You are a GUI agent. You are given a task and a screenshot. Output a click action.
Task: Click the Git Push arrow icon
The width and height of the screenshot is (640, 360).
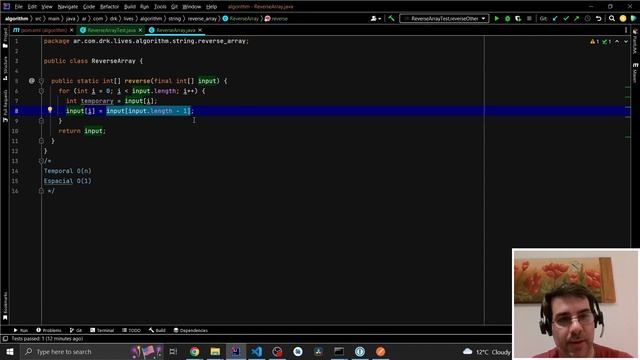[x=576, y=18]
